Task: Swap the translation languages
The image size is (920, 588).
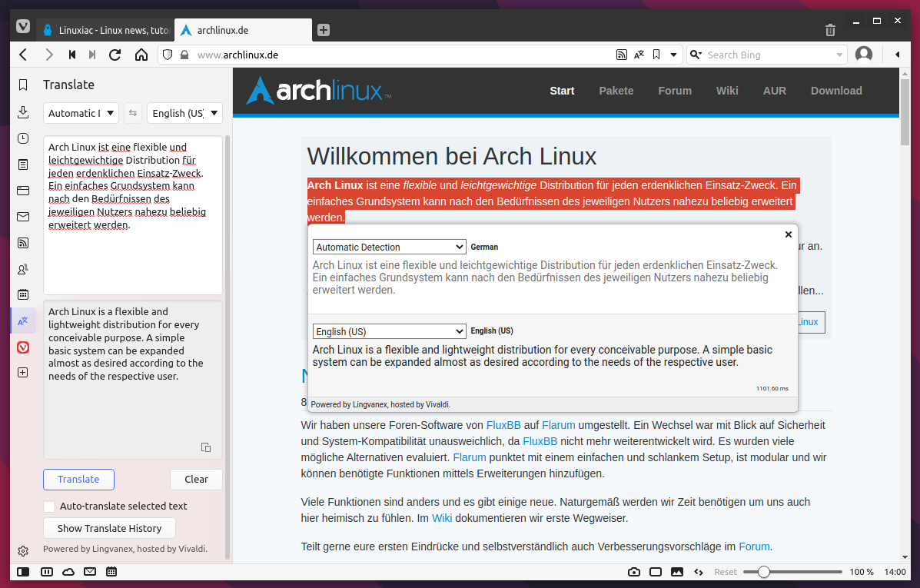Action: (133, 113)
